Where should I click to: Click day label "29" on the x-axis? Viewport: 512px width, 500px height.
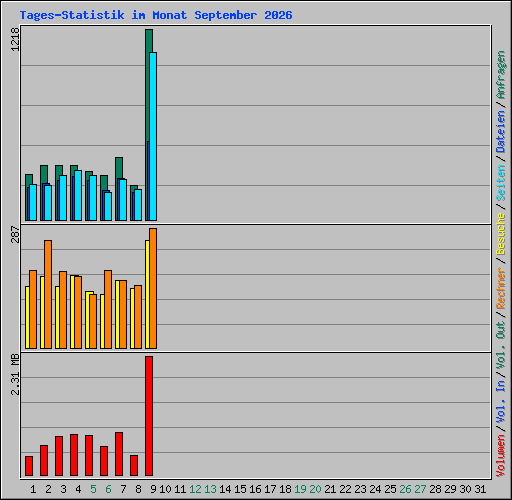point(450,489)
